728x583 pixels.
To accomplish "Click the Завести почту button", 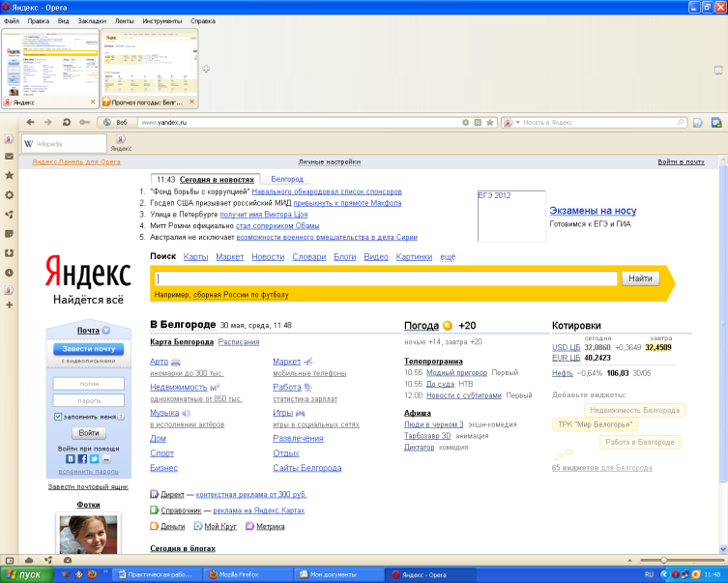I will (x=89, y=349).
